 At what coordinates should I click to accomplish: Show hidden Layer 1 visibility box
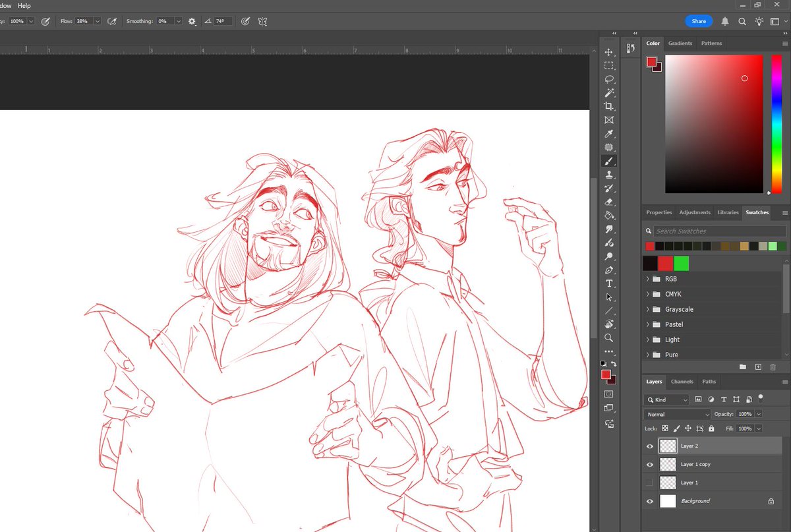(650, 483)
